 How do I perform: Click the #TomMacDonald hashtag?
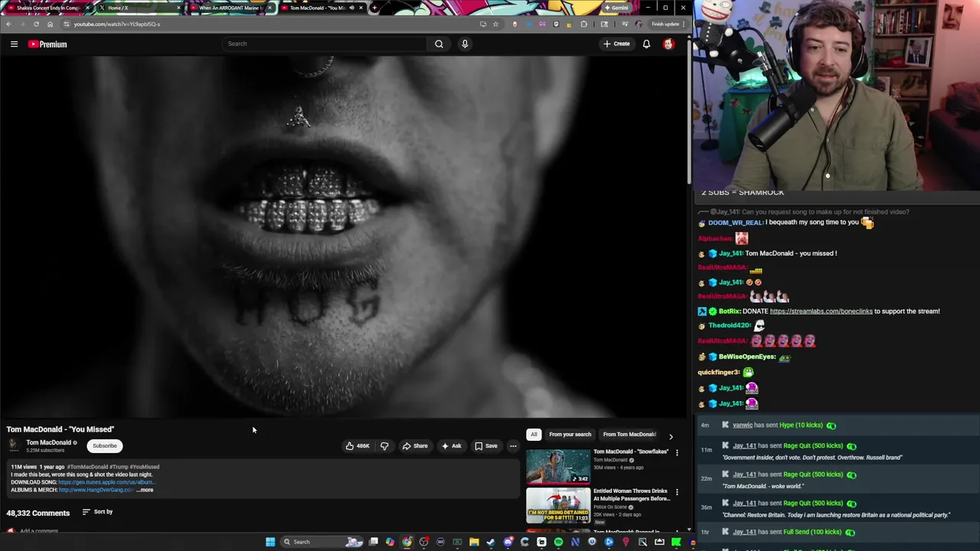click(87, 467)
